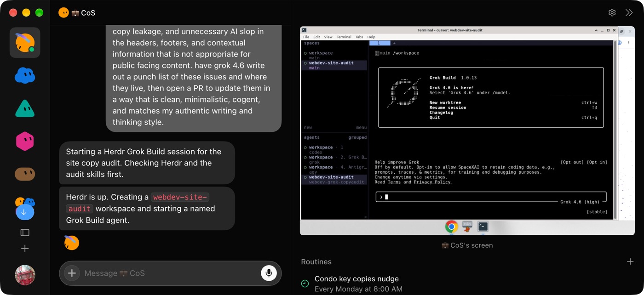Open View menu in Terminal window
This screenshot has width=644, height=295.
click(328, 37)
